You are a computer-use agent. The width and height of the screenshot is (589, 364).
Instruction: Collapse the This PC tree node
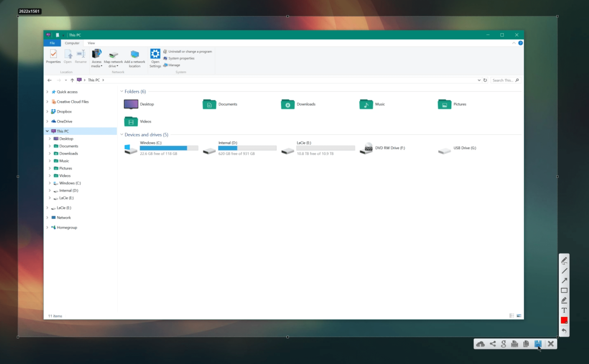[x=47, y=131]
